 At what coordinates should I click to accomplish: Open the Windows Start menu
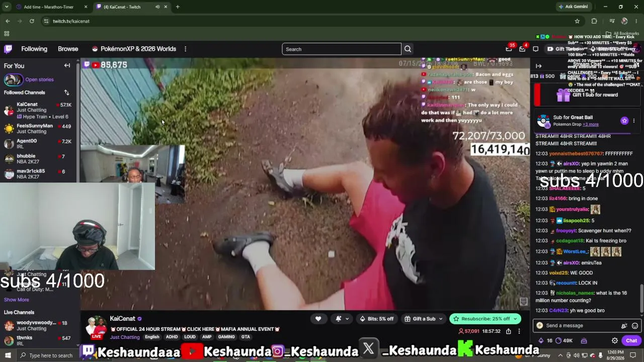(8, 355)
